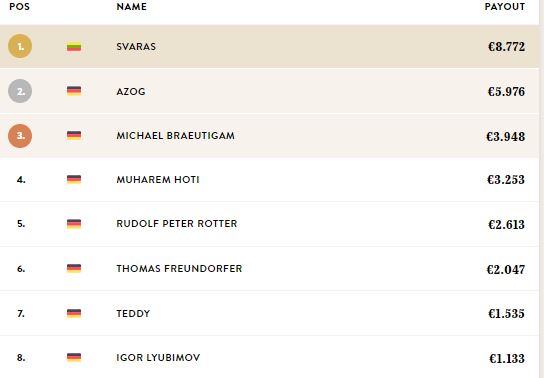Click the POS column header
Viewport: 544px width, 378px height.
click(19, 7)
